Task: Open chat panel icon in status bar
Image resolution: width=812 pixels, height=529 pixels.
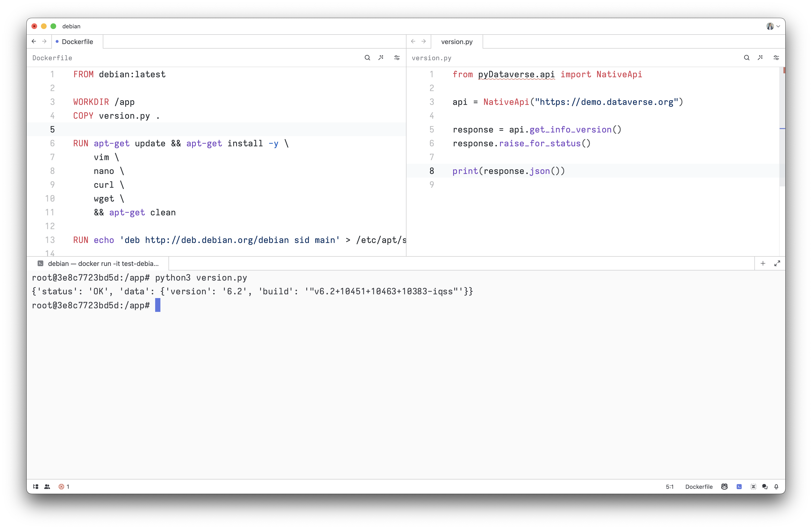Action: point(765,487)
